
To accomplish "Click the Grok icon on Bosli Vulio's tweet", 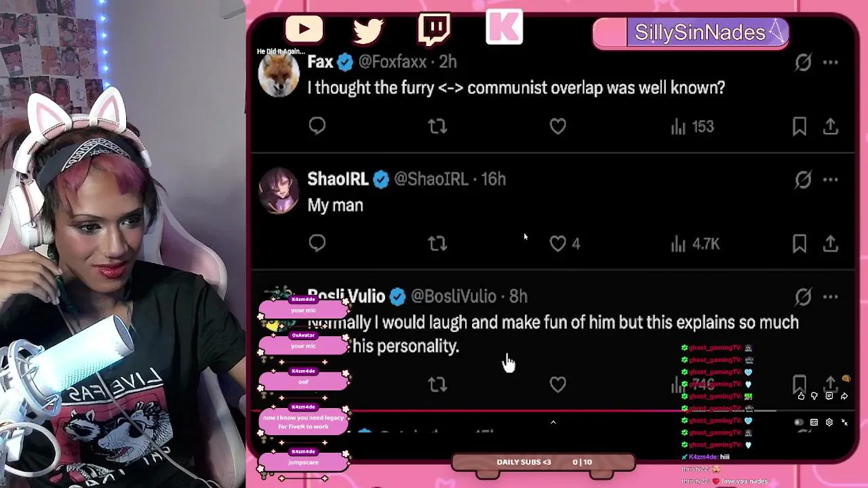I will pyautogui.click(x=803, y=297).
